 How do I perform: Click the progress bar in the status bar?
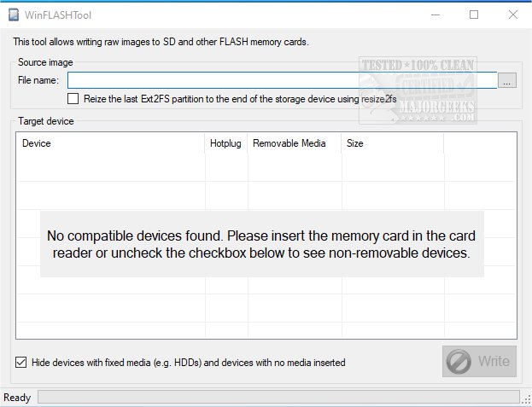coord(278,398)
